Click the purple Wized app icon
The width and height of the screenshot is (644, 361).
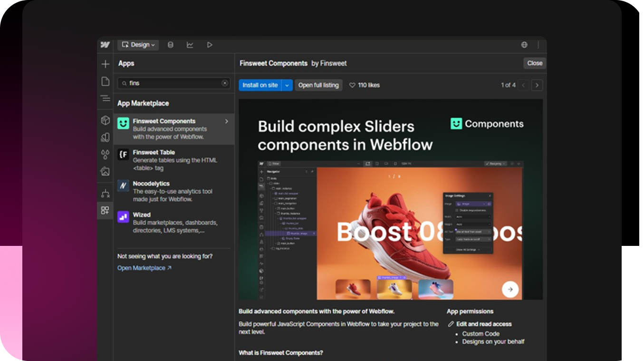pyautogui.click(x=123, y=217)
